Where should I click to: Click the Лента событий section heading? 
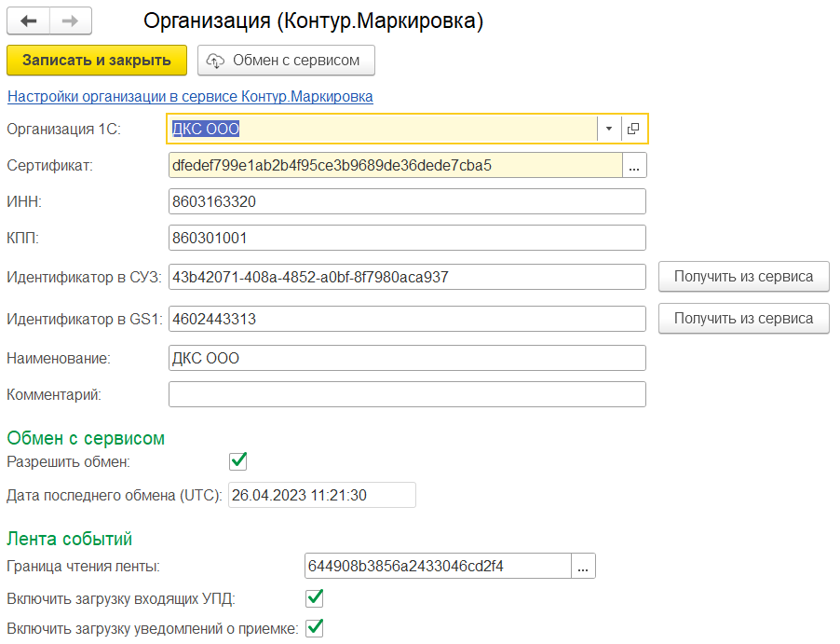70,539
